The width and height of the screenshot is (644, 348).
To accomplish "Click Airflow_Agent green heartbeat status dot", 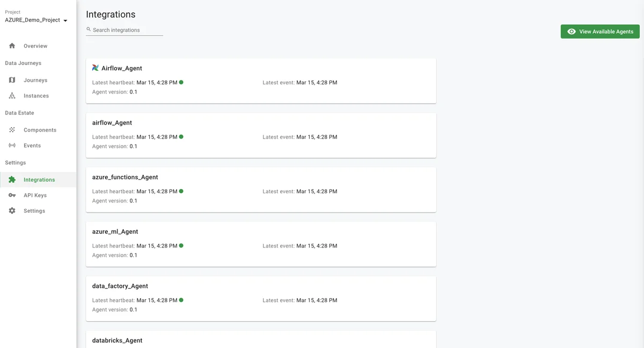I will click(181, 82).
